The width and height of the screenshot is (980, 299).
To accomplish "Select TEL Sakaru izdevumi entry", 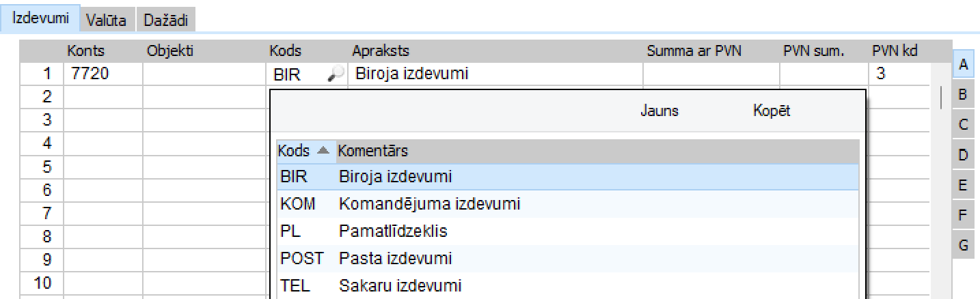I will (567, 285).
